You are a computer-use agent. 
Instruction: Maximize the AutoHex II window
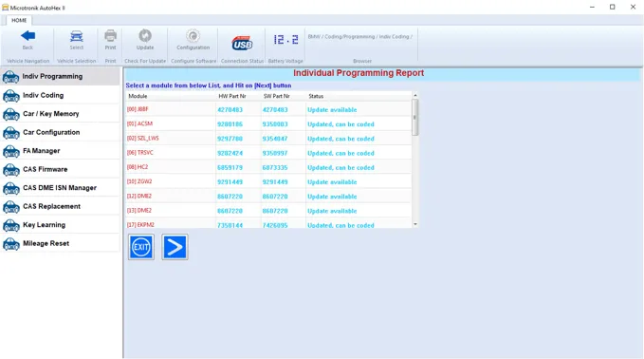[x=613, y=7]
